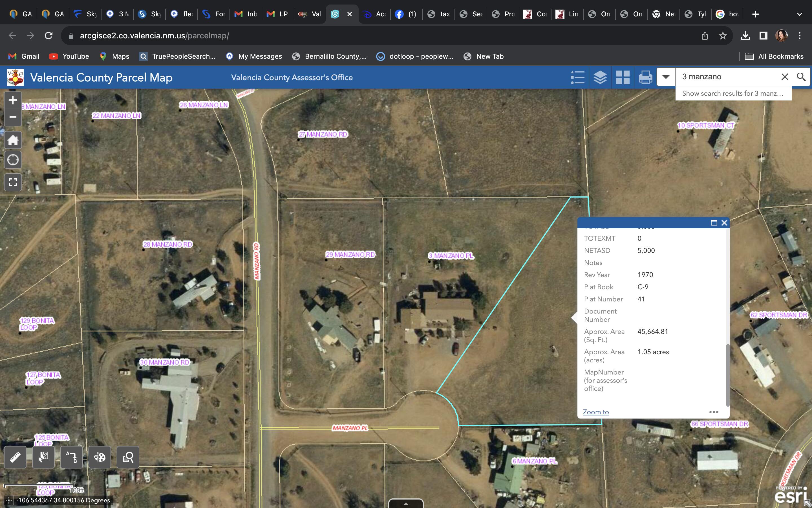
Task: Enable click-to-get coordinates crosshair button
Action: (9, 500)
